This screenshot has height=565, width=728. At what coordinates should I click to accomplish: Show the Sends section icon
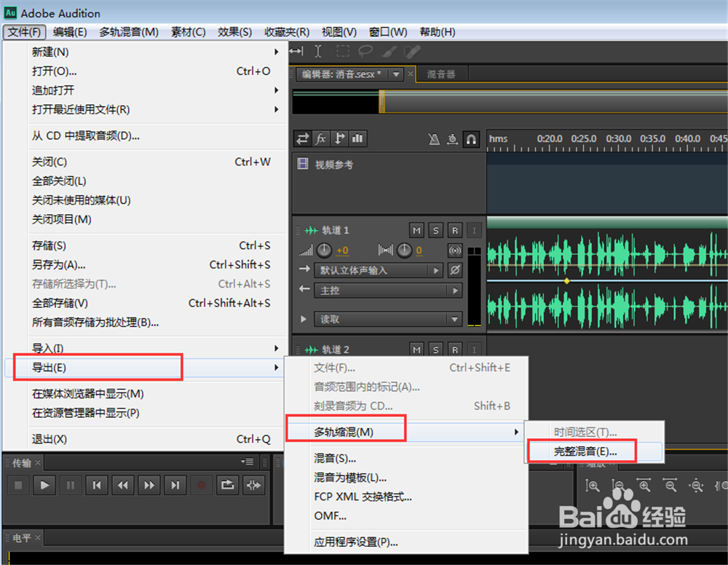(339, 138)
